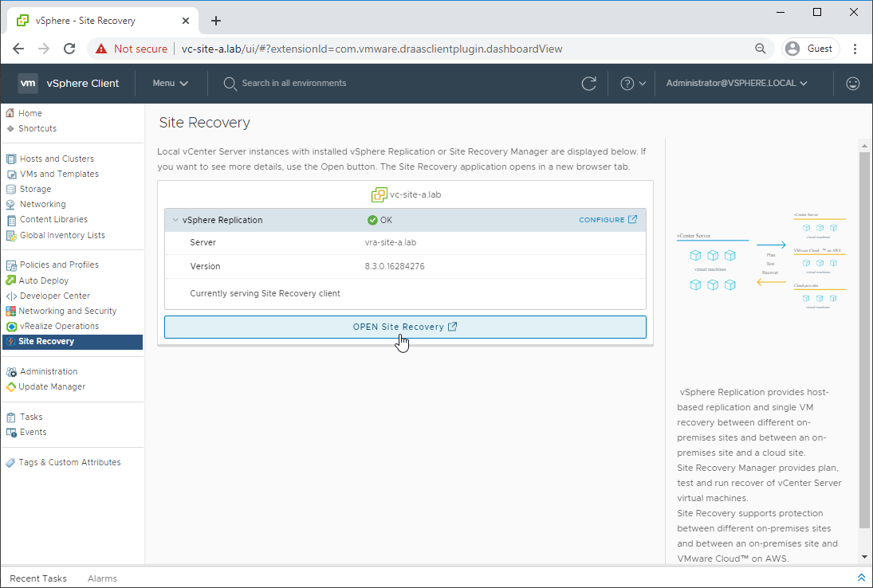Open a new browser tab

point(216,21)
